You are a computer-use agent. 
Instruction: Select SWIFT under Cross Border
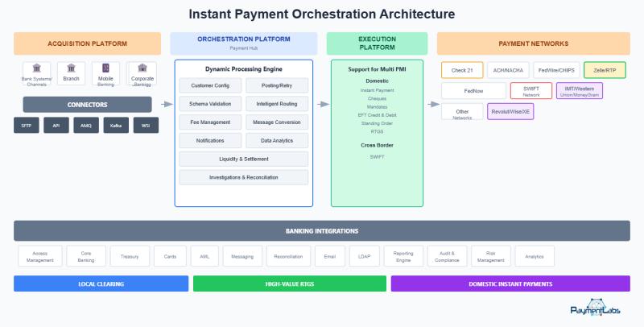pyautogui.click(x=377, y=157)
